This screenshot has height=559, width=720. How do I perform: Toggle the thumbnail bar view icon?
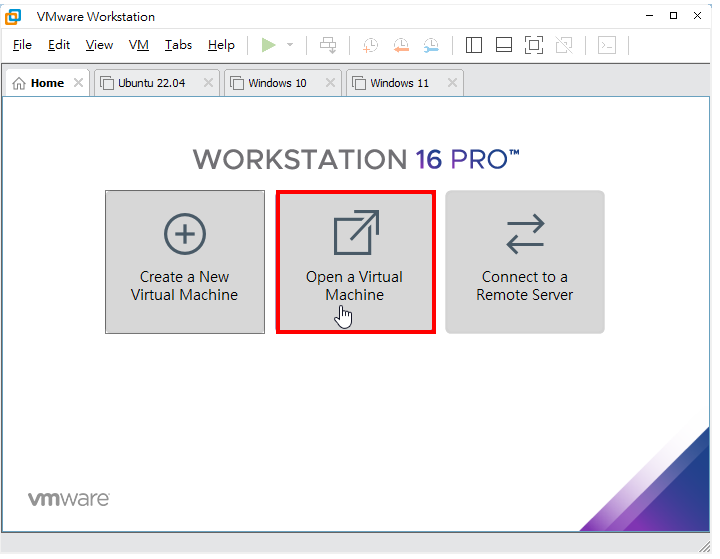(504, 45)
